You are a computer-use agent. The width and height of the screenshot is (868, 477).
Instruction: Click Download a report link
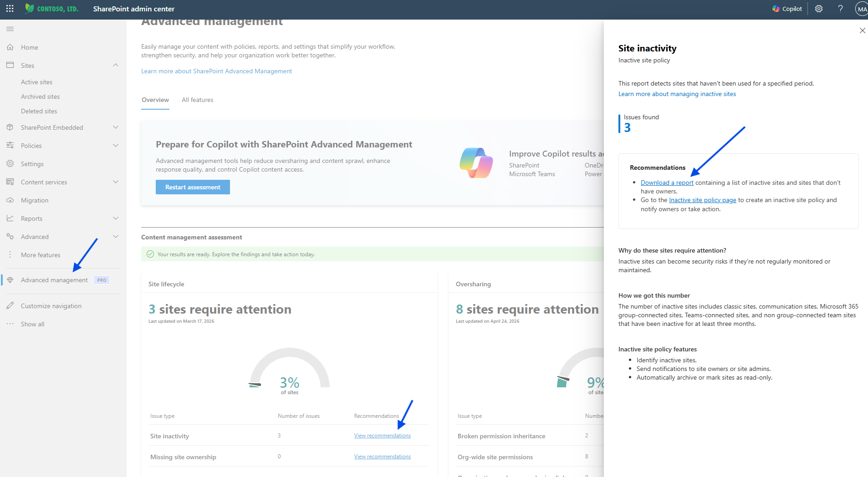(667, 183)
